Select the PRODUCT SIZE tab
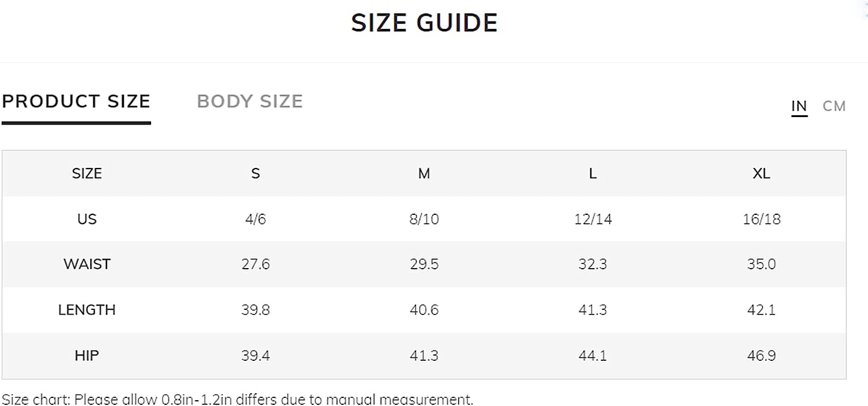 76,101
